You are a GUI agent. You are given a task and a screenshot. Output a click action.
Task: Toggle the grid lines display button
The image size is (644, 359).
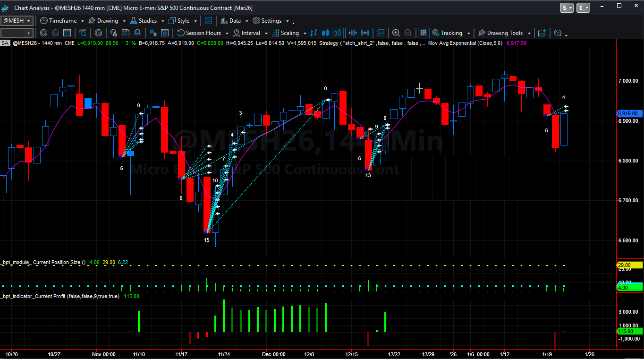click(x=424, y=33)
